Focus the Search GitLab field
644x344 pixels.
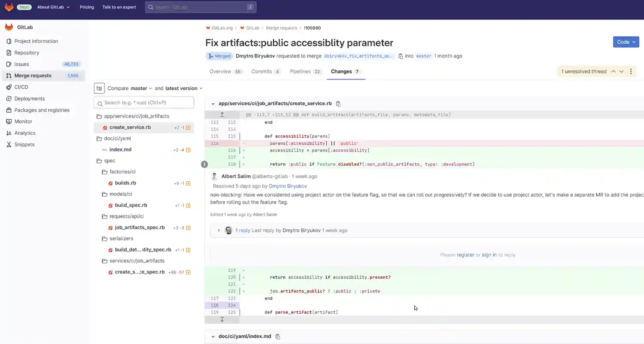[x=200, y=7]
